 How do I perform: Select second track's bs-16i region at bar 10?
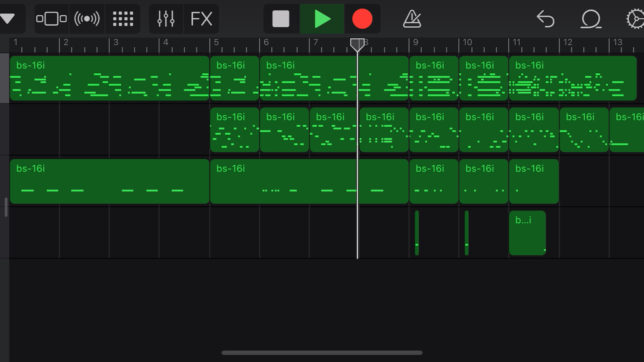click(x=484, y=130)
